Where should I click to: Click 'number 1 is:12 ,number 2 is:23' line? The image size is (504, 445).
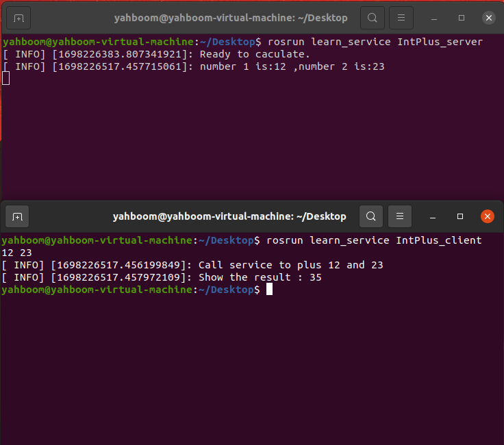tap(292, 67)
